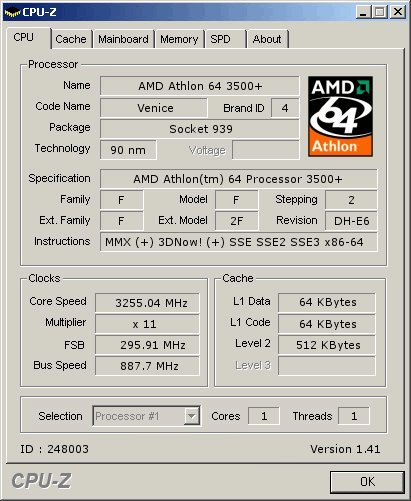This screenshot has width=411, height=501.
Task: Go to the SPD tab
Action: tap(225, 39)
